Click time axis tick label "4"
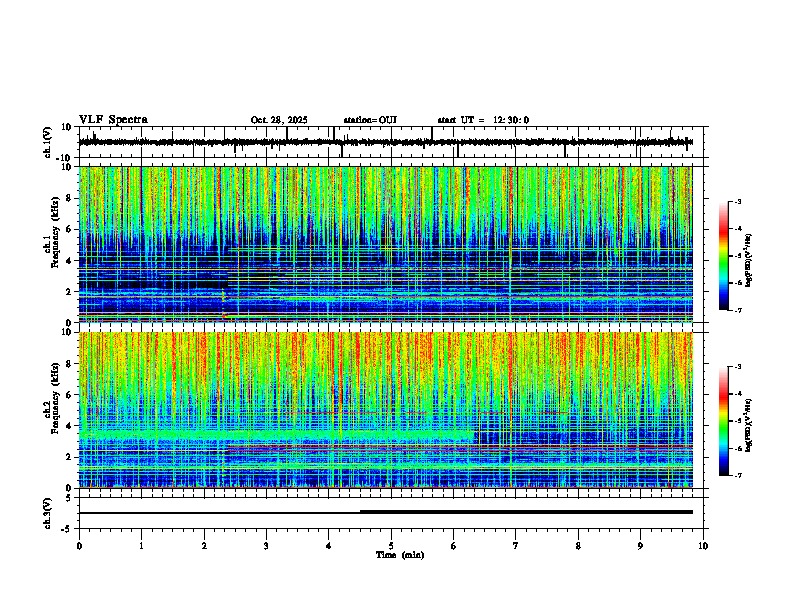Screen dimensions: 792x612 coord(329,546)
